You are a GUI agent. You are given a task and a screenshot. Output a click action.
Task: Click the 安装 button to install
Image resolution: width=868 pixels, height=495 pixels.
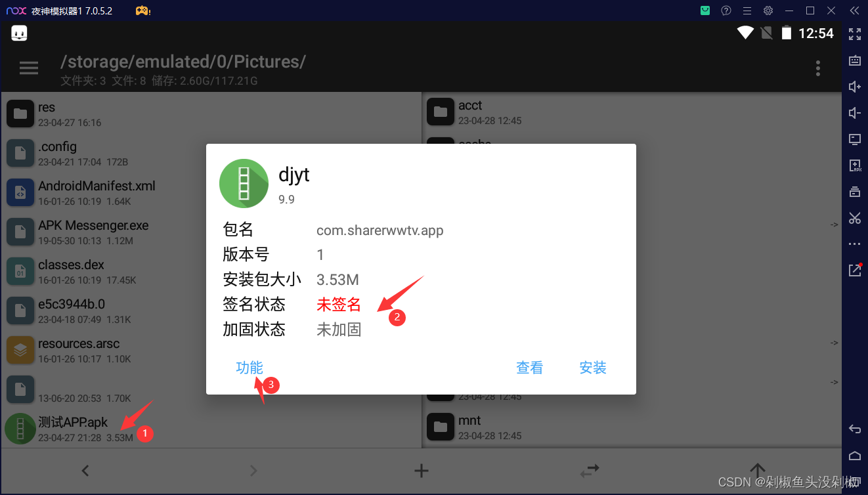point(593,368)
